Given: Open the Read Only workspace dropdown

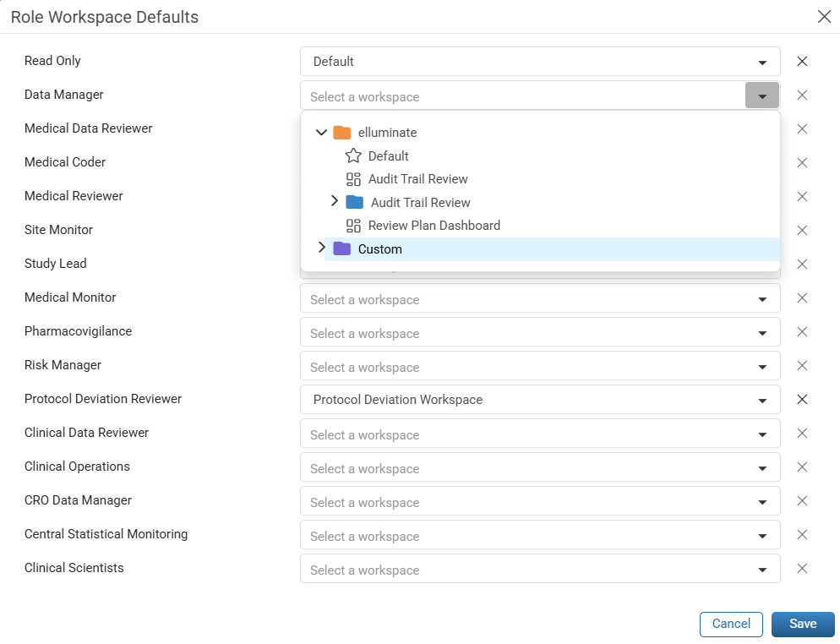Looking at the screenshot, I should pyautogui.click(x=761, y=63).
